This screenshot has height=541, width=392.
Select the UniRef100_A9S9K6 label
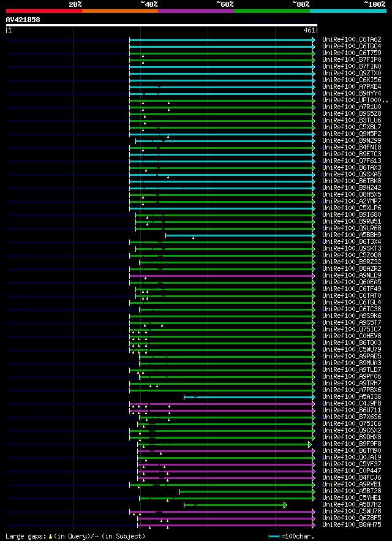click(x=352, y=316)
